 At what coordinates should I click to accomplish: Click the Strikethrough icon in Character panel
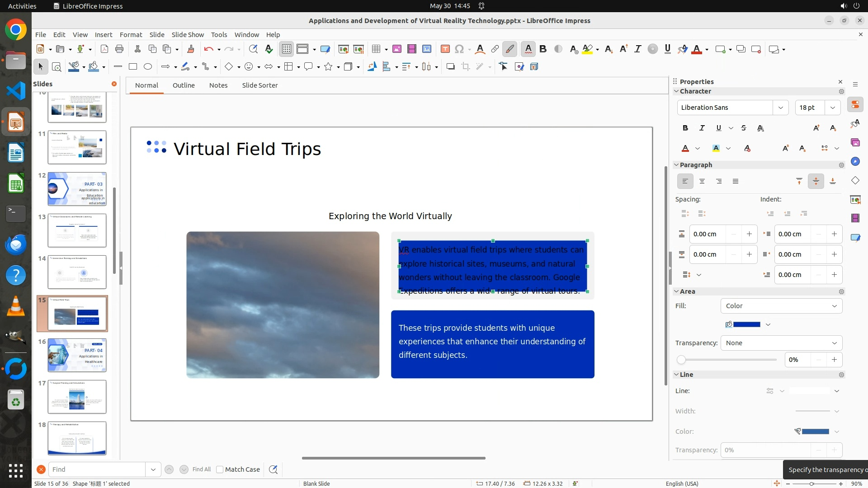pyautogui.click(x=744, y=128)
